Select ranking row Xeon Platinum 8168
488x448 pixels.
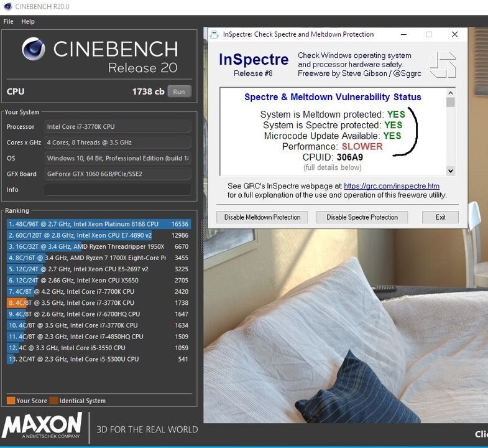pos(99,224)
